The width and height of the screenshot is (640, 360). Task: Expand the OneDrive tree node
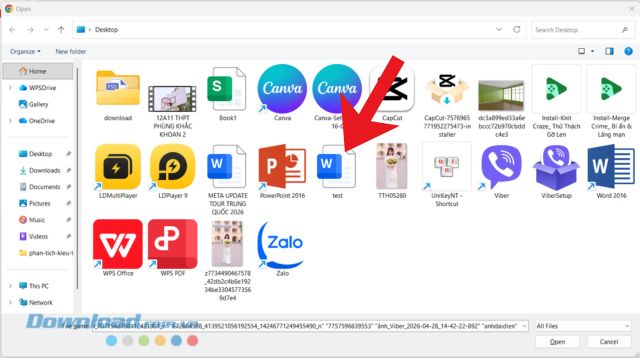(10, 121)
